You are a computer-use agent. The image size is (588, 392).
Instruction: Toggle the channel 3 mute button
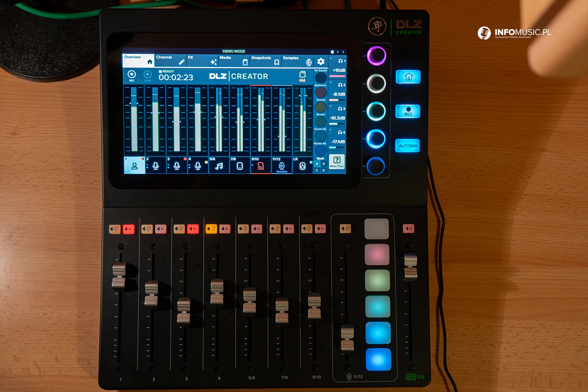point(193,229)
